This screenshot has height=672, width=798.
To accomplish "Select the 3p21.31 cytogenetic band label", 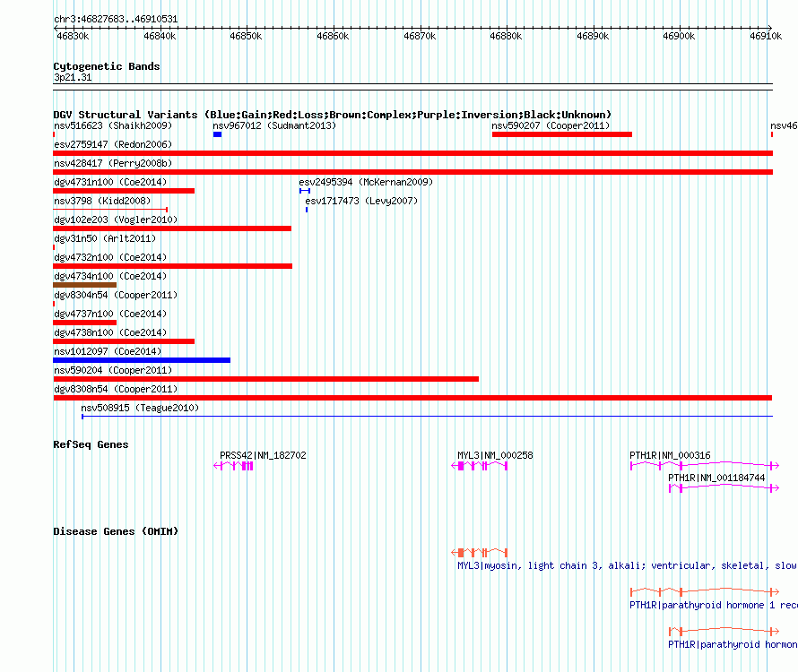I will pos(73,77).
